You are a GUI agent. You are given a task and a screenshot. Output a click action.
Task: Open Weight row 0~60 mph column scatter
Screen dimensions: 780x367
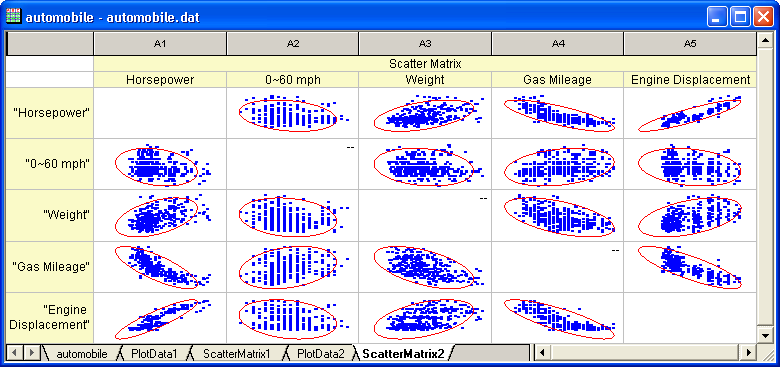[292, 215]
